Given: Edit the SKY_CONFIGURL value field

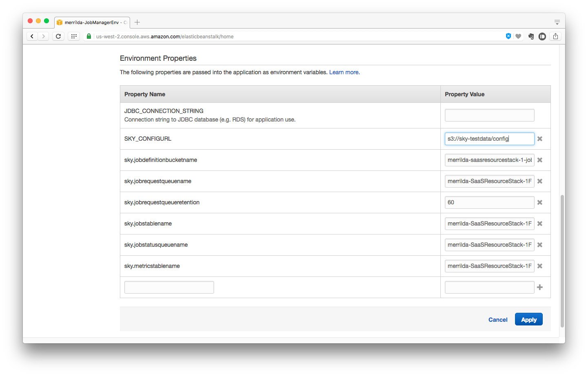Looking at the screenshot, I should click(x=490, y=139).
